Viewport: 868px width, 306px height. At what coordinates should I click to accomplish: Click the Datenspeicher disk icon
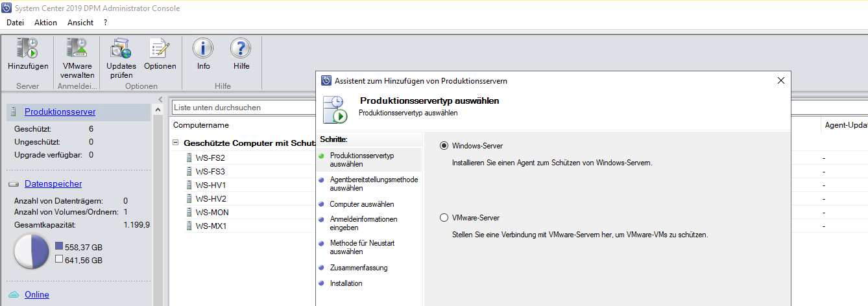(x=14, y=184)
